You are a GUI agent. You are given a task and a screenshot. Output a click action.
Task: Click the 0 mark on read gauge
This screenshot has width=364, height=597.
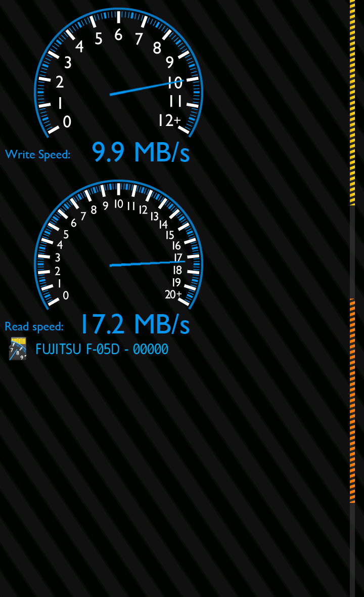[x=65, y=295]
